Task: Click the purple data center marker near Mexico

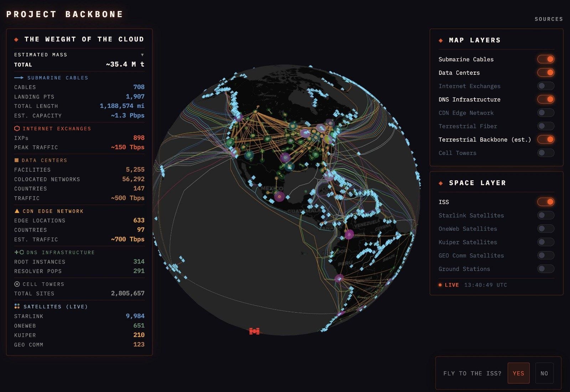Action: [279, 196]
